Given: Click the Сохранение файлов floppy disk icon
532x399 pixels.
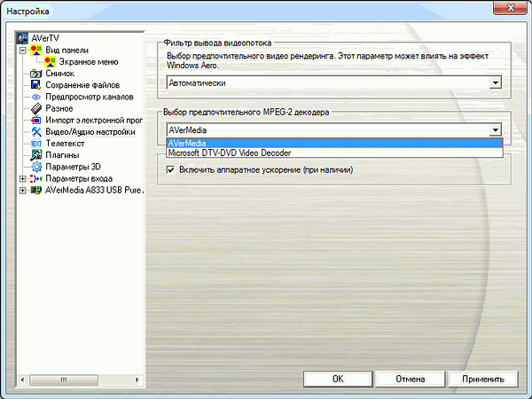Looking at the screenshot, I should (x=36, y=85).
